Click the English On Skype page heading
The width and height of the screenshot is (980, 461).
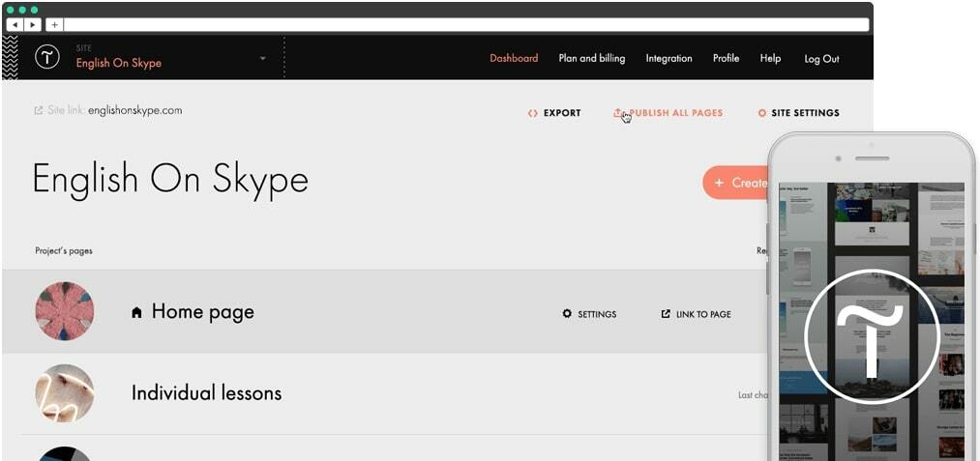(170, 179)
